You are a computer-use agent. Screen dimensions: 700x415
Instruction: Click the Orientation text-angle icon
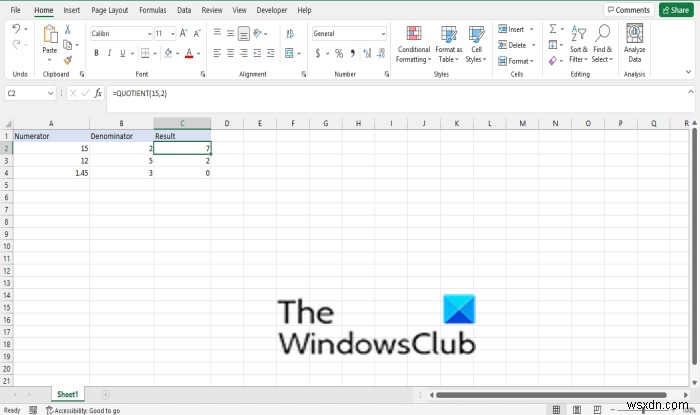click(258, 33)
